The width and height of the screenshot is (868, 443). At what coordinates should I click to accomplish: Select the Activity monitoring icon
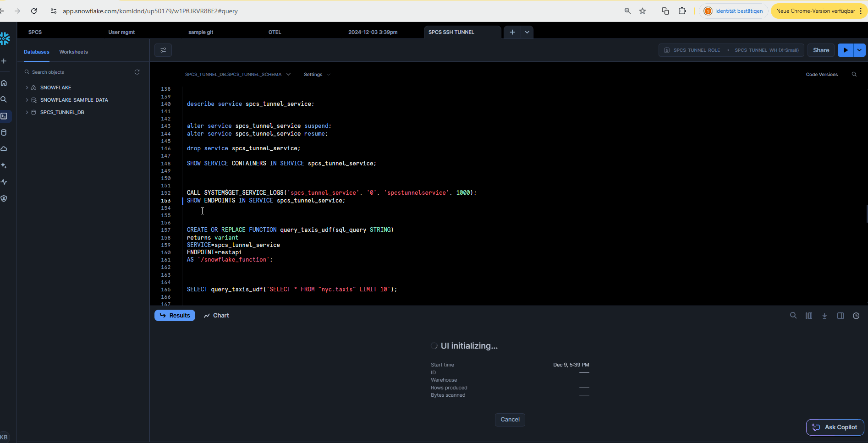click(4, 182)
